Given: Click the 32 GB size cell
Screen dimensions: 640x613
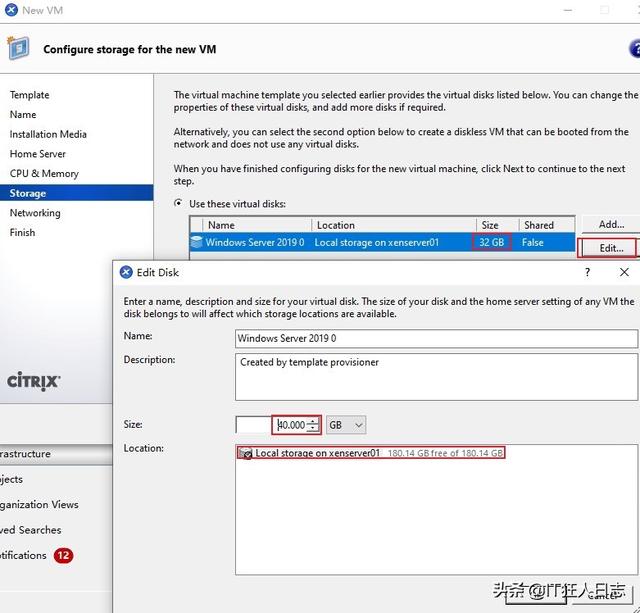Looking at the screenshot, I should click(x=491, y=242).
